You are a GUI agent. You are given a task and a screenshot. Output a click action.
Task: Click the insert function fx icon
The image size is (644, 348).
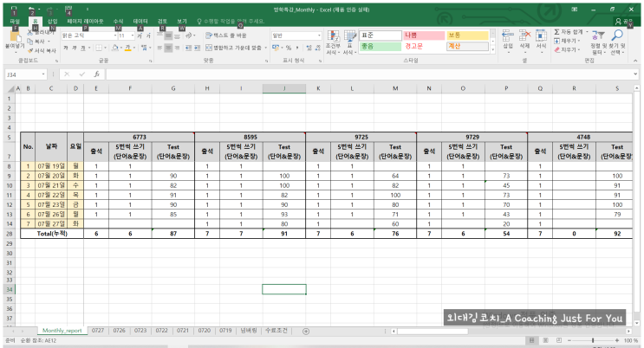pyautogui.click(x=96, y=74)
